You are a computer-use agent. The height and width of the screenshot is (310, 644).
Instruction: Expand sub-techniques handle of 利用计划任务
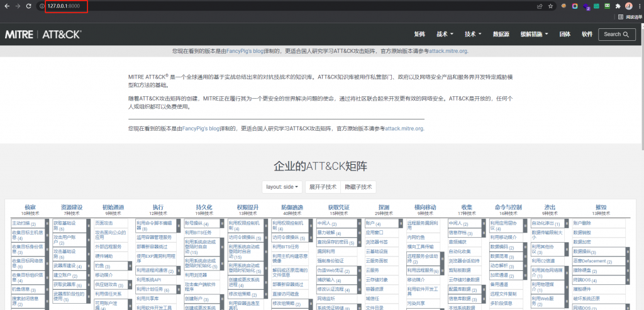click(180, 289)
